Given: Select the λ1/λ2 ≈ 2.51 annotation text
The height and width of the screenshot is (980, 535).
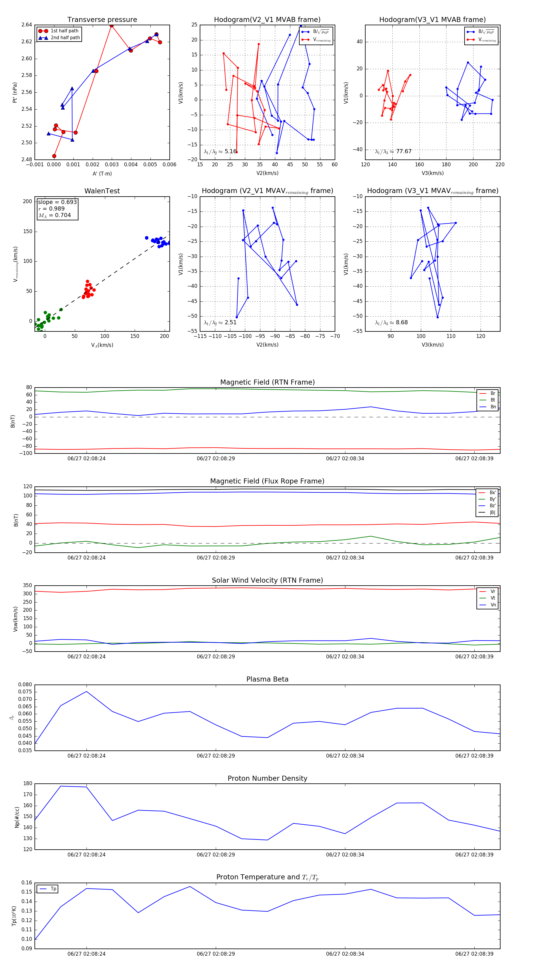Looking at the screenshot, I should [220, 323].
